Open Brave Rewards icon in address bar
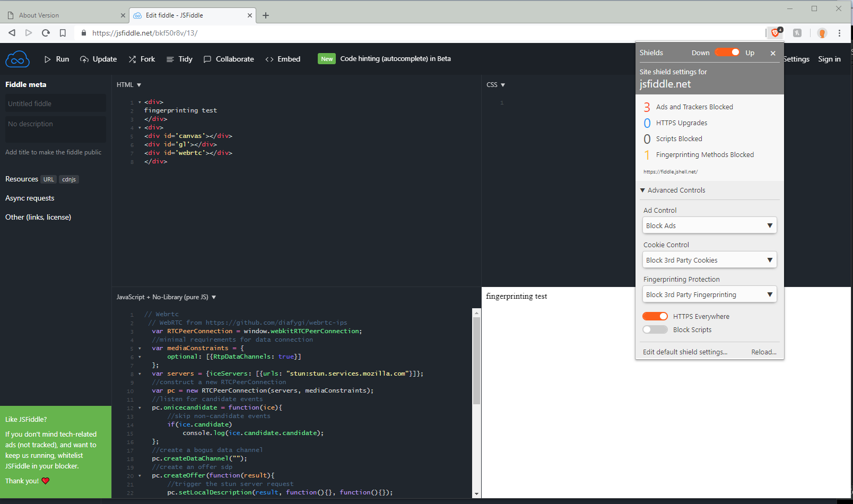 (x=822, y=33)
